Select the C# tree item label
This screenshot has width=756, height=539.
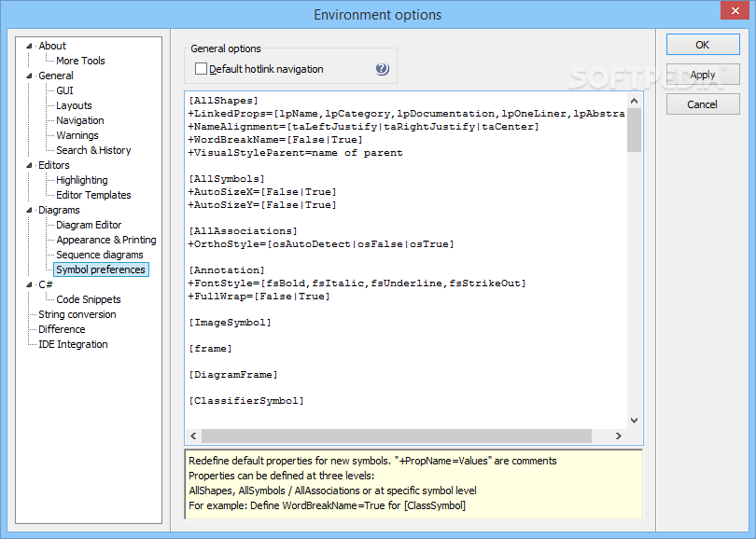pos(46,284)
